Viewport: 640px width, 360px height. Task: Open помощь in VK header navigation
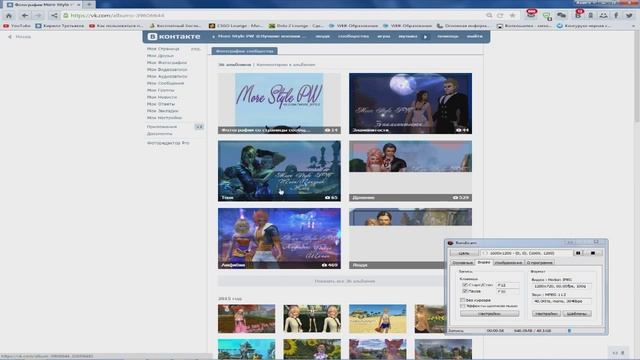(x=448, y=36)
